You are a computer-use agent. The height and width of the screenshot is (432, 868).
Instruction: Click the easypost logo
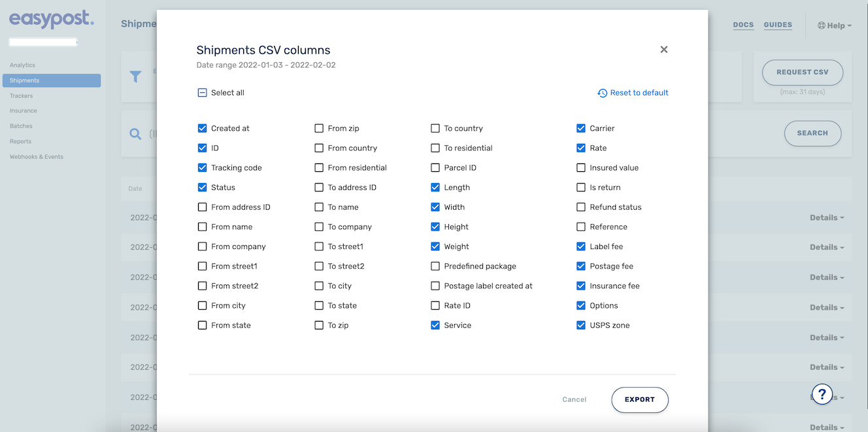tap(51, 20)
